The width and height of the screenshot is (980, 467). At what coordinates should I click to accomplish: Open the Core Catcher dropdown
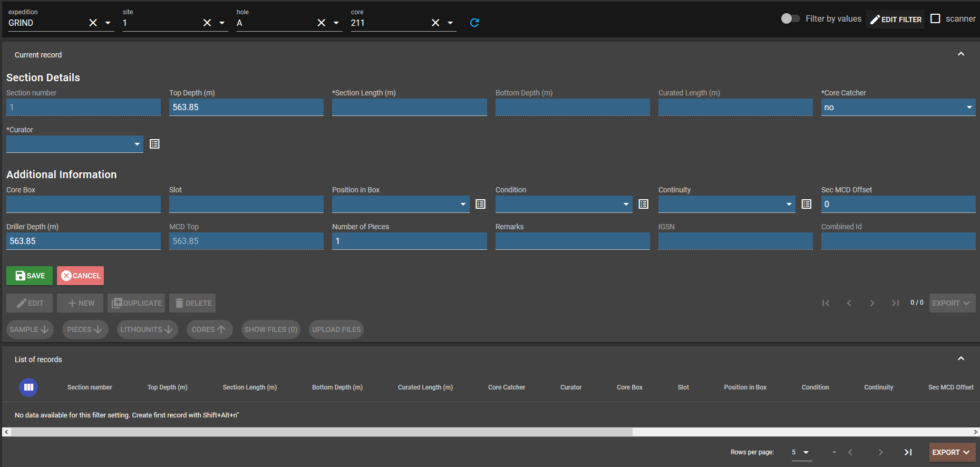(x=898, y=108)
